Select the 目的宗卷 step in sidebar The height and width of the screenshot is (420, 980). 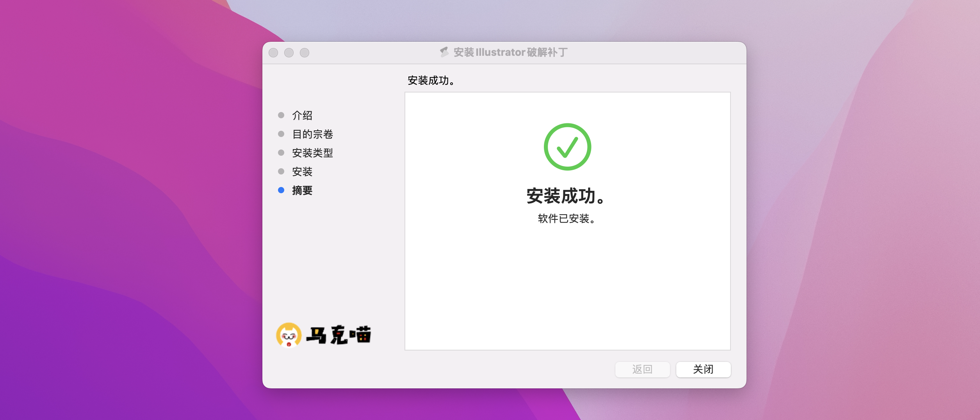[x=312, y=134]
